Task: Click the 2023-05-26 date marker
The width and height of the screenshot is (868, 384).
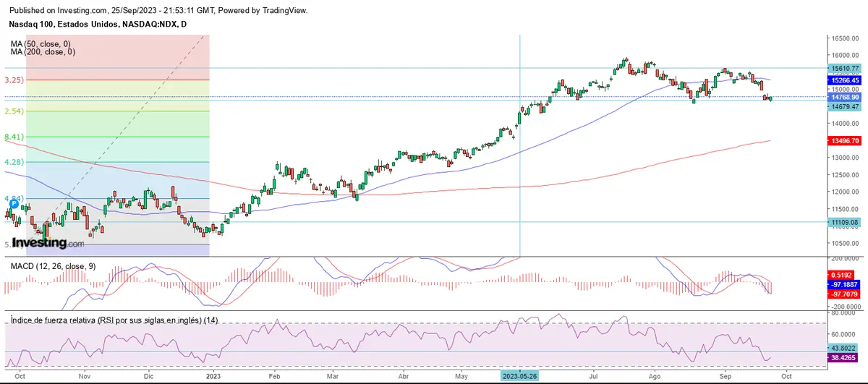Action: [x=520, y=376]
